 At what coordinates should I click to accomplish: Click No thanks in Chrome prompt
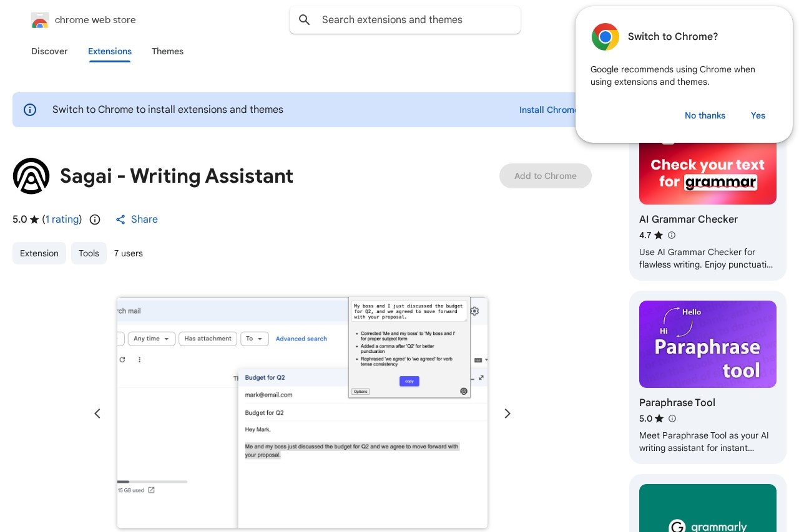coord(705,115)
